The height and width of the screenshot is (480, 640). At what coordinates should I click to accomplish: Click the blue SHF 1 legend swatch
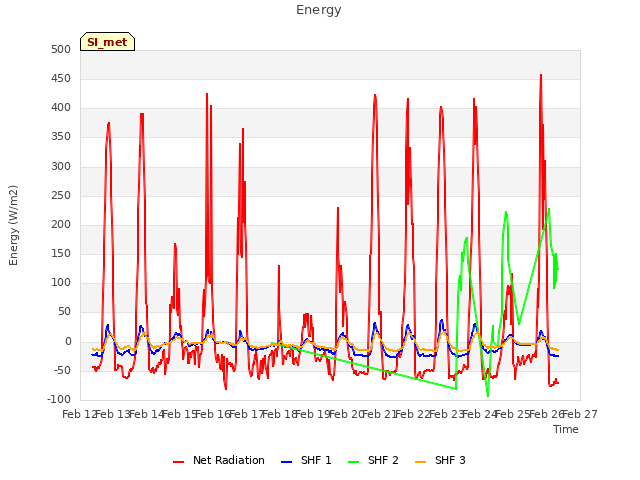287,462
